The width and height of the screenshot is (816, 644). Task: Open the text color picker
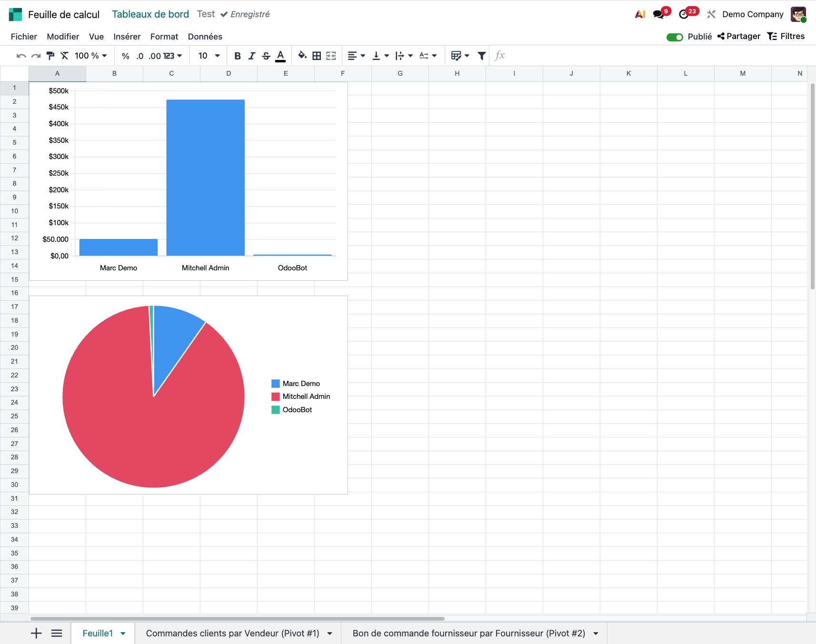[280, 56]
